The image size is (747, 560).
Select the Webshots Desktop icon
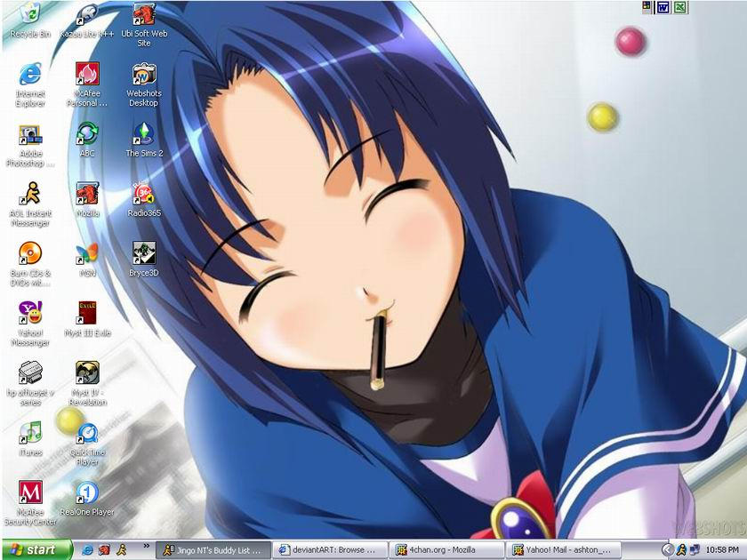pos(144,84)
